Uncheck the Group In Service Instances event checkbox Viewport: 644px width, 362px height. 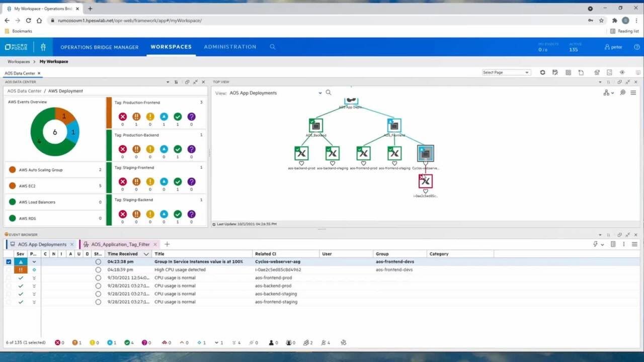(x=9, y=261)
